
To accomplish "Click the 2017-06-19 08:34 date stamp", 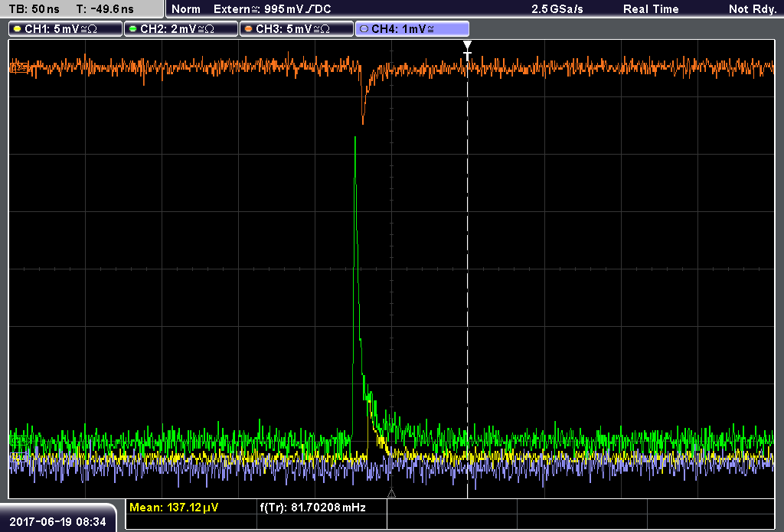I will pyautogui.click(x=57, y=522).
